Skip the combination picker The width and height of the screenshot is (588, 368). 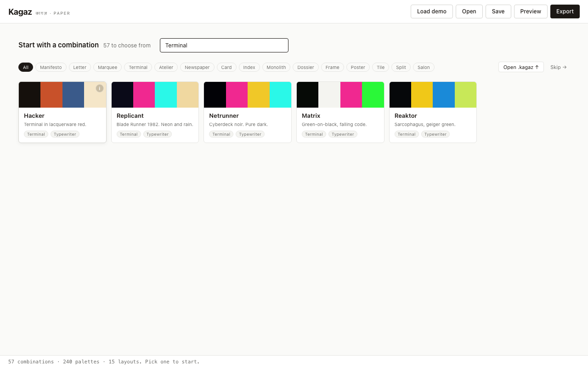point(558,67)
